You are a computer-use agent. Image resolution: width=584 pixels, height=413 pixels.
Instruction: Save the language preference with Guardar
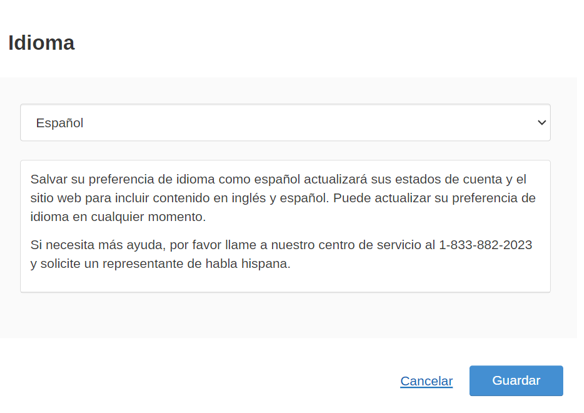516,381
